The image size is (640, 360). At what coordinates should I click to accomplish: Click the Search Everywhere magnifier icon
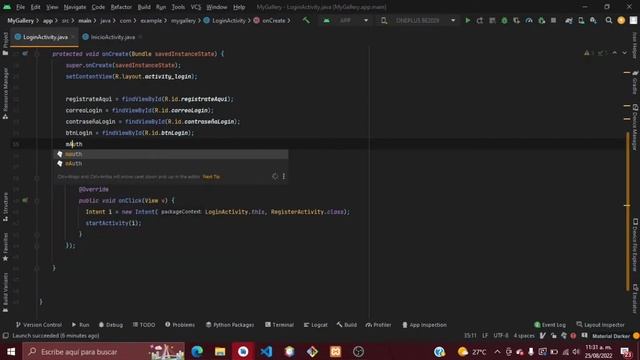[x=609, y=20]
